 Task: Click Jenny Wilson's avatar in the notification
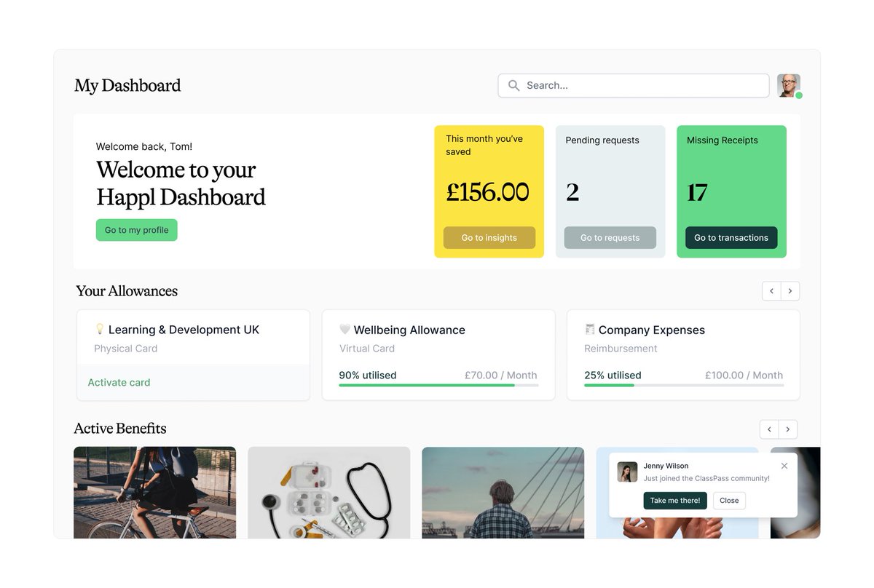pyautogui.click(x=628, y=471)
